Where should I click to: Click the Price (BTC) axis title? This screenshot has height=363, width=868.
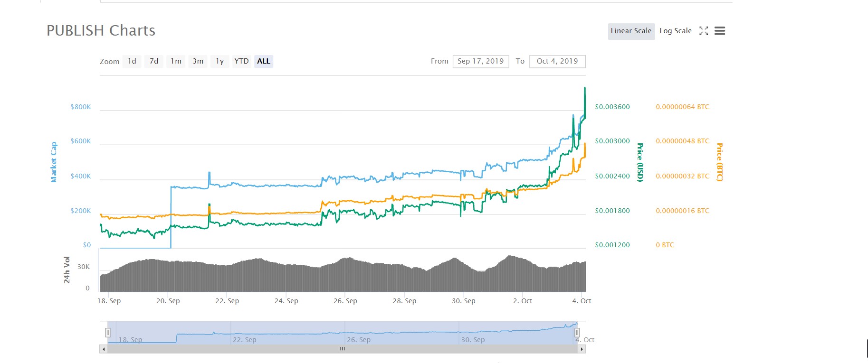[720, 162]
